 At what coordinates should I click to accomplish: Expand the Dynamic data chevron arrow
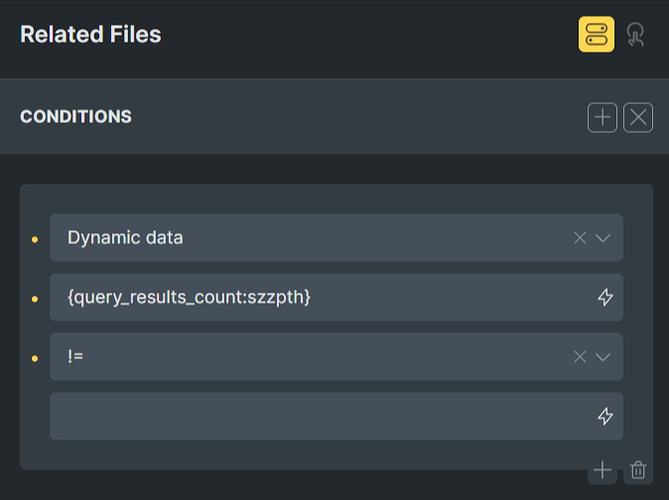602,238
